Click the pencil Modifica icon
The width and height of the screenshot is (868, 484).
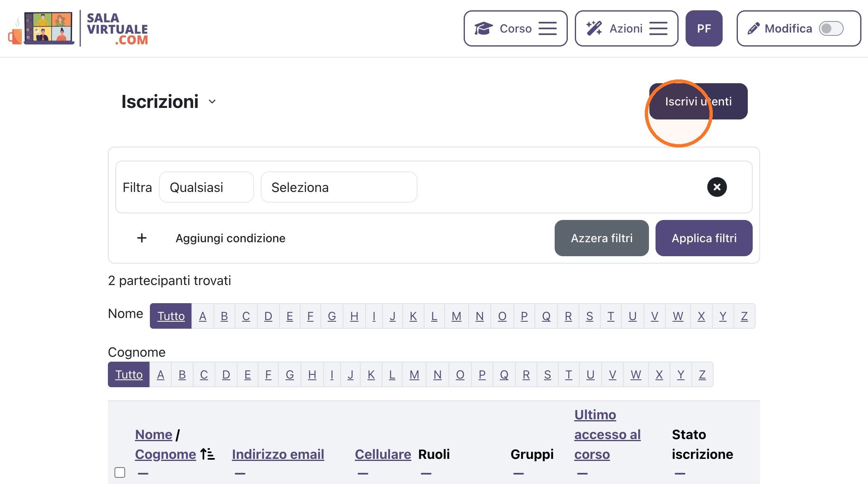click(753, 28)
